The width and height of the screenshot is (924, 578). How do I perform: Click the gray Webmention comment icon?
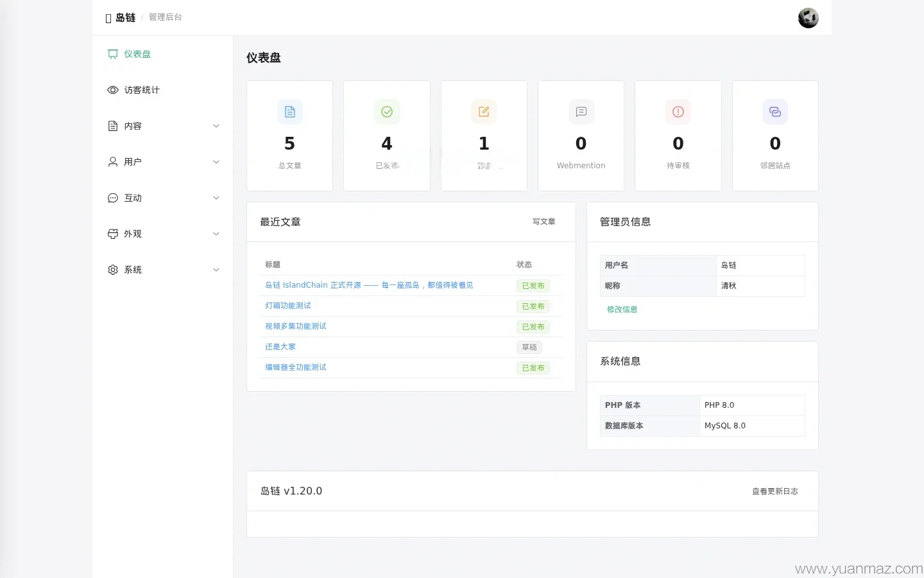click(581, 112)
